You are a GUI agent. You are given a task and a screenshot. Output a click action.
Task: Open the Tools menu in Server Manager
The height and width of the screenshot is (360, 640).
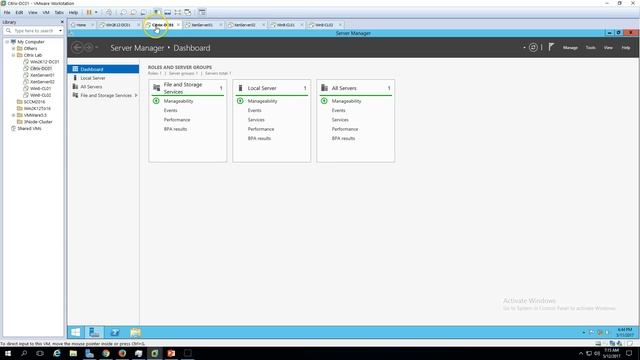(591, 48)
